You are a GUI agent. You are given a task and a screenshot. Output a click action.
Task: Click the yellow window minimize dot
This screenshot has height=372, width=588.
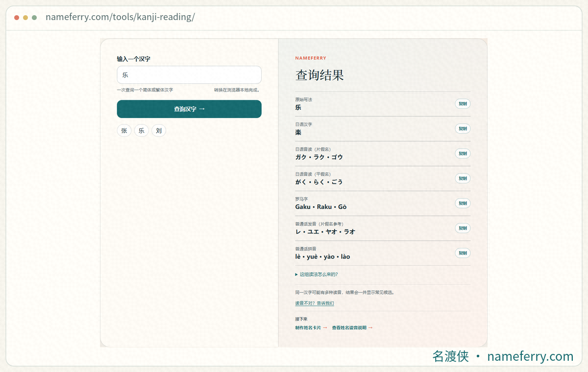25,18
